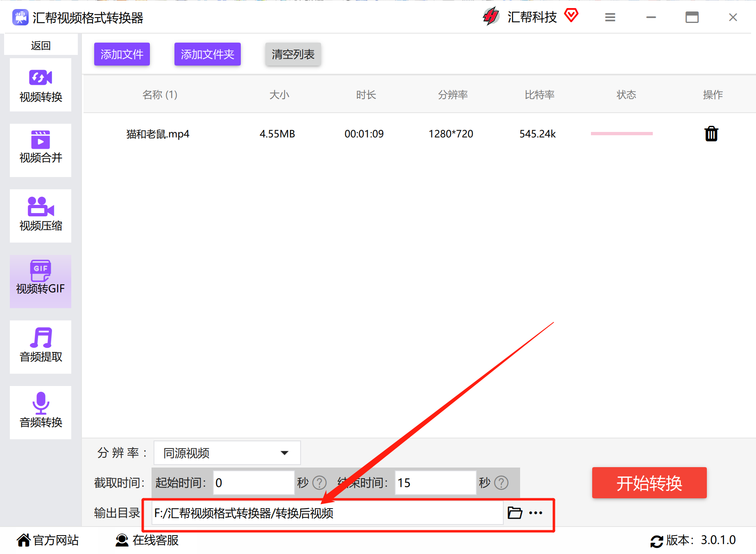Click the 汇帮科技 brand name
Screen dimensions: 756x554
532,17
